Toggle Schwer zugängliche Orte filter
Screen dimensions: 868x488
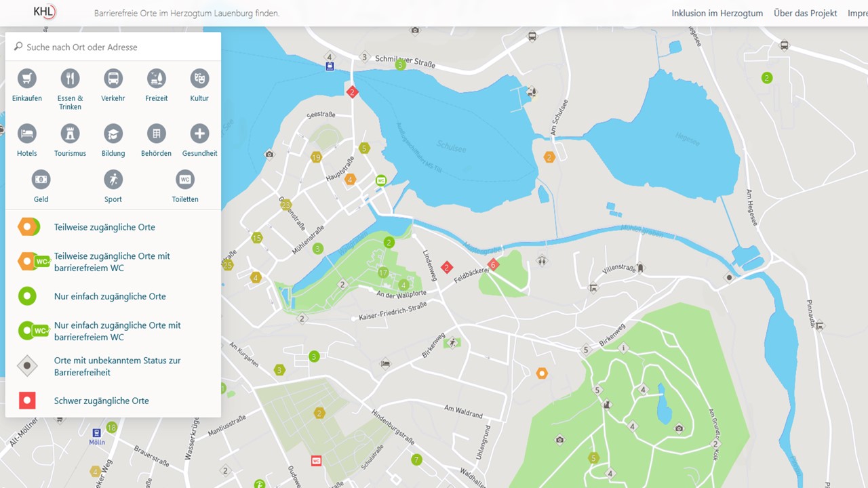click(102, 401)
